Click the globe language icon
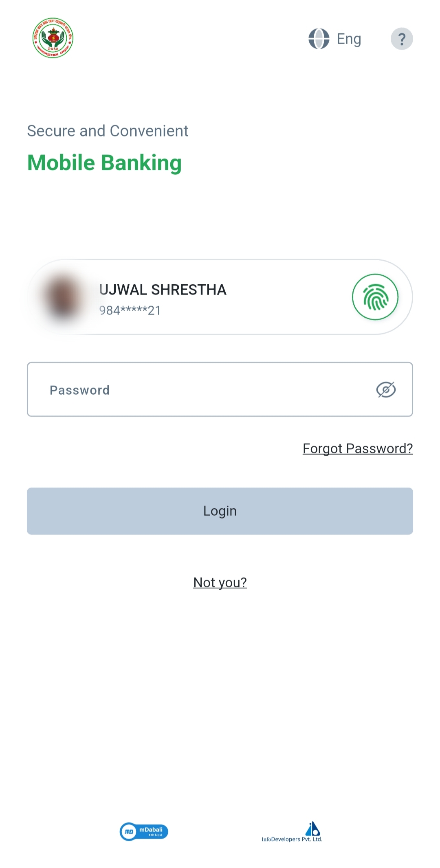 point(319,39)
